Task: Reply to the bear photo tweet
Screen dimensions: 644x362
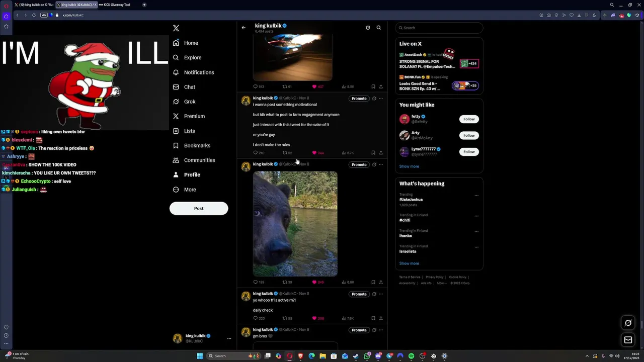Action: point(256,282)
